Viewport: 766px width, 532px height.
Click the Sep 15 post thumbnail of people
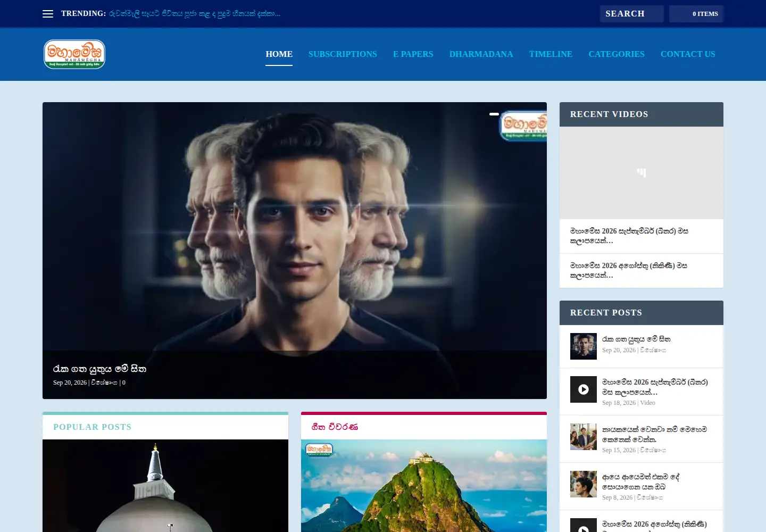click(x=584, y=437)
